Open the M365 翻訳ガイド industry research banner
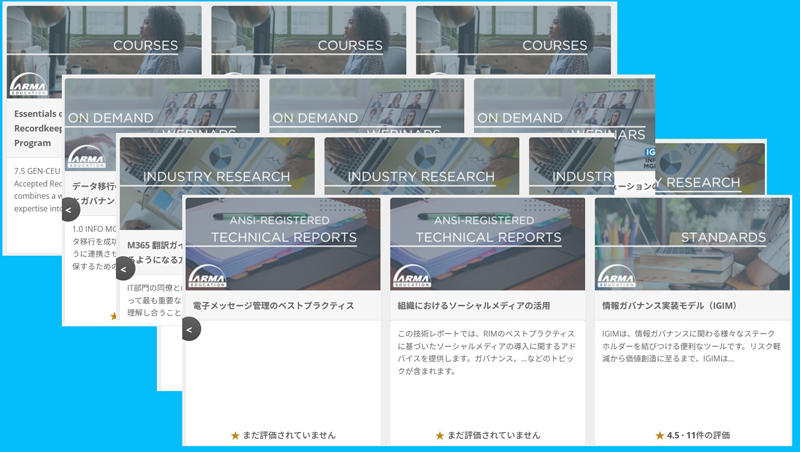Viewport: 800px width, 452px height. [217, 165]
